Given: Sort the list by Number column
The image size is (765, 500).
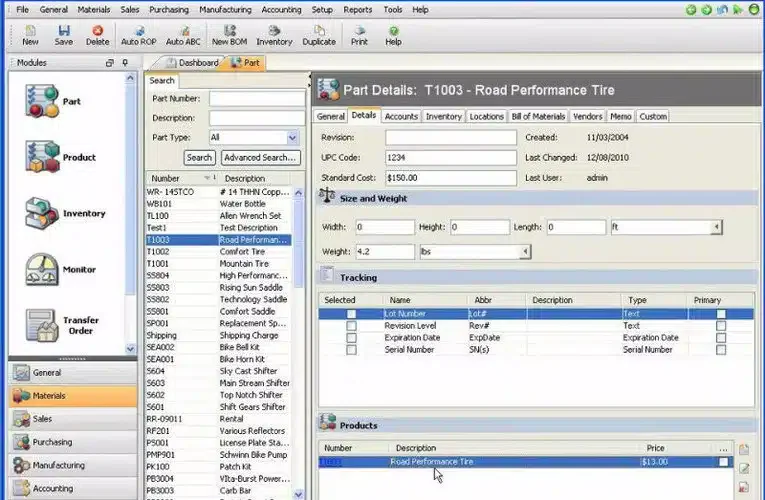Looking at the screenshot, I should tap(181, 179).
